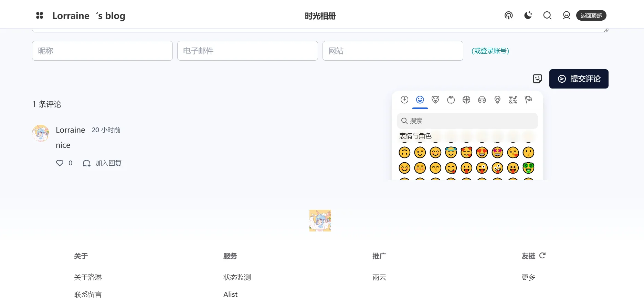Image resolution: width=644 pixels, height=299 pixels.
Task: Click the 电子邮件 email input field
Action: (x=247, y=51)
